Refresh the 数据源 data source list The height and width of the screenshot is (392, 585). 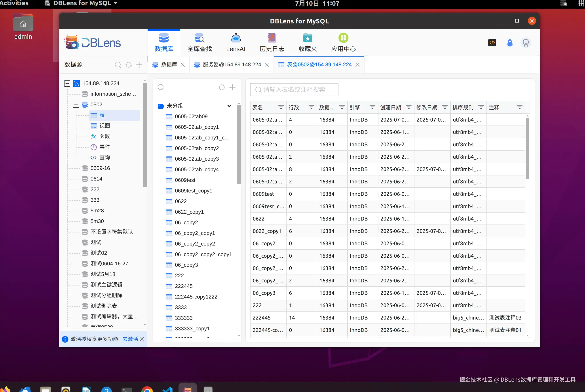128,65
